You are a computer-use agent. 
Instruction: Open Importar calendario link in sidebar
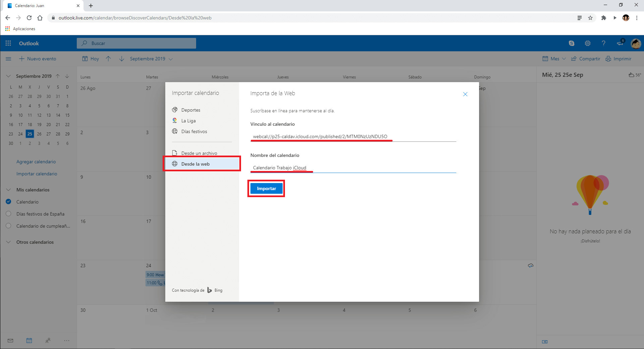click(x=37, y=174)
